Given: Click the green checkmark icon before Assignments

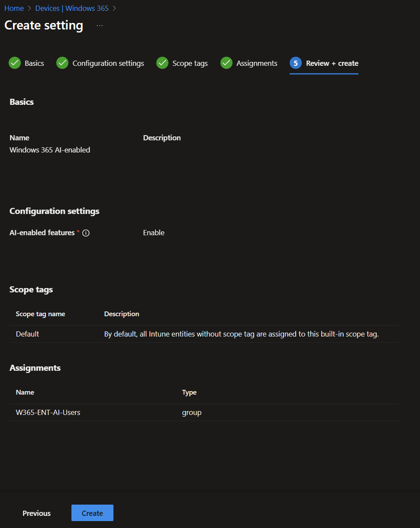Looking at the screenshot, I should [226, 63].
